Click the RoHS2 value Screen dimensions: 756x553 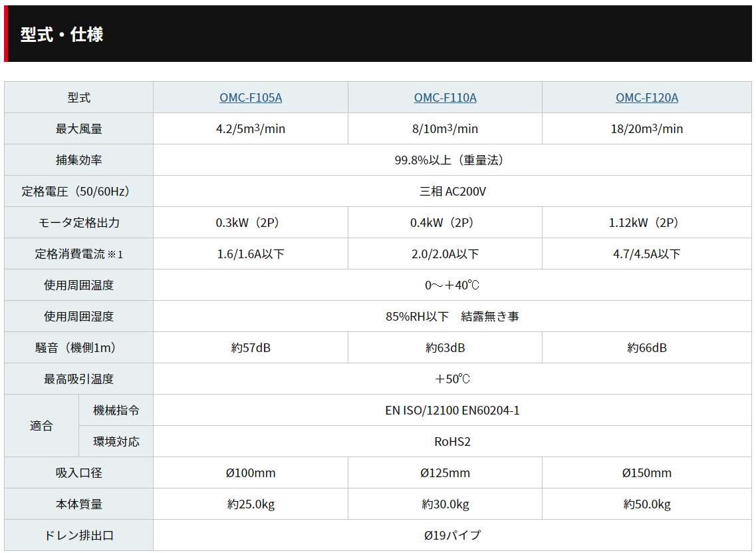tap(452, 441)
